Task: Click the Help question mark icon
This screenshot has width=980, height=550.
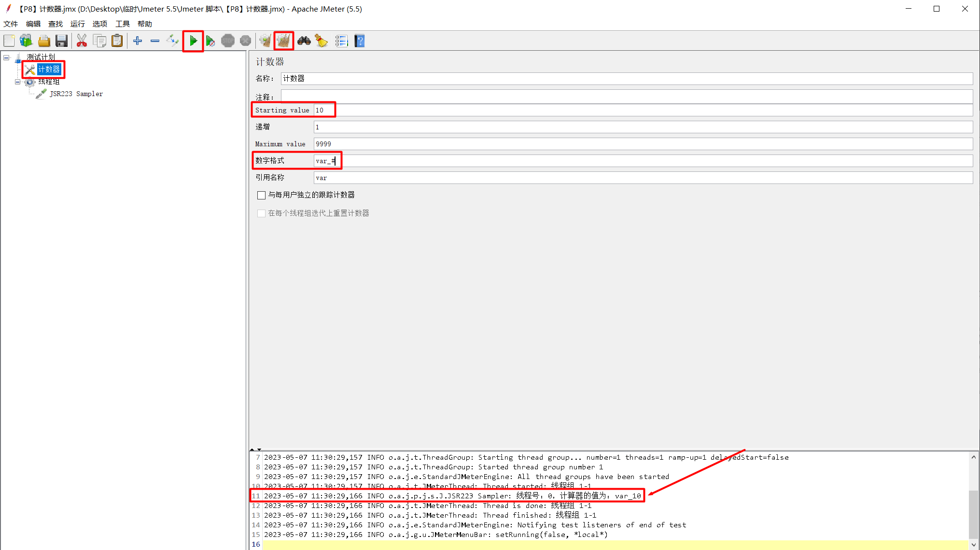Action: click(x=359, y=41)
